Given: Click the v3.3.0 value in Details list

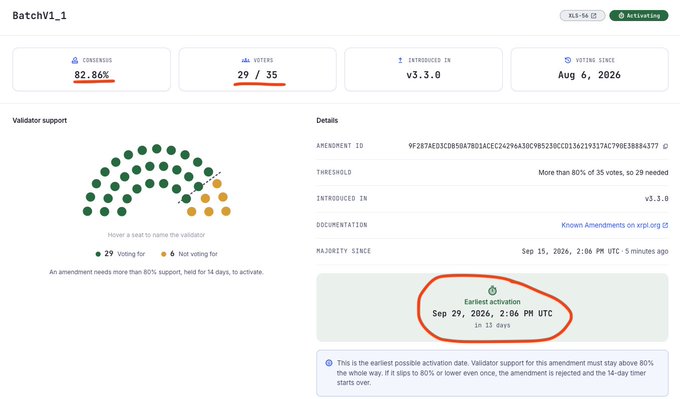Looking at the screenshot, I should point(656,199).
